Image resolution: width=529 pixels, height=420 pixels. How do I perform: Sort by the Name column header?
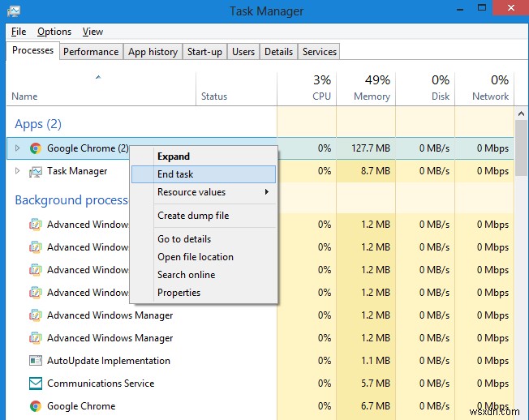(101, 88)
